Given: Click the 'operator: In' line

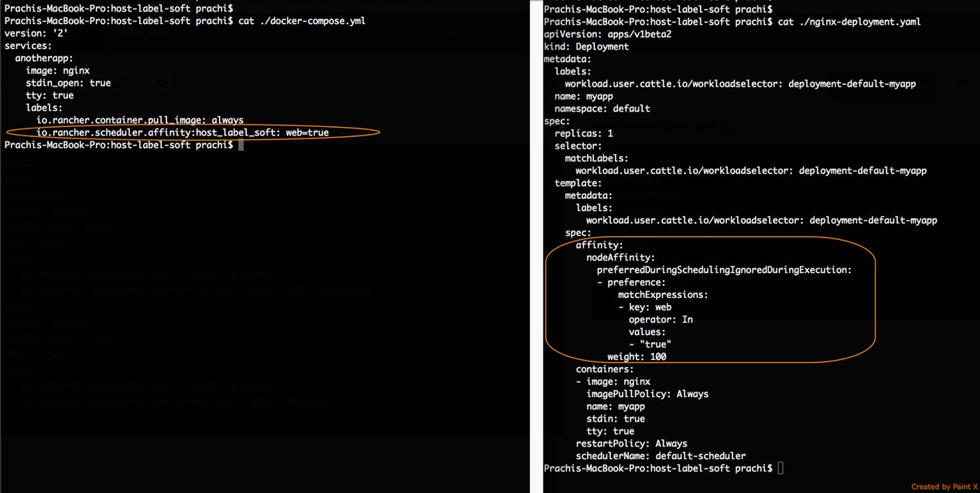Looking at the screenshot, I should (661, 319).
